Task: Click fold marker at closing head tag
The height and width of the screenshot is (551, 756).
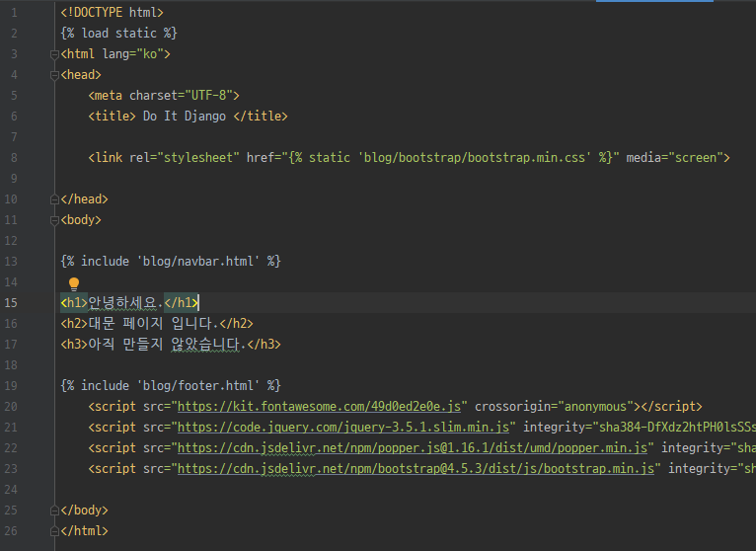Action: pyautogui.click(x=54, y=199)
